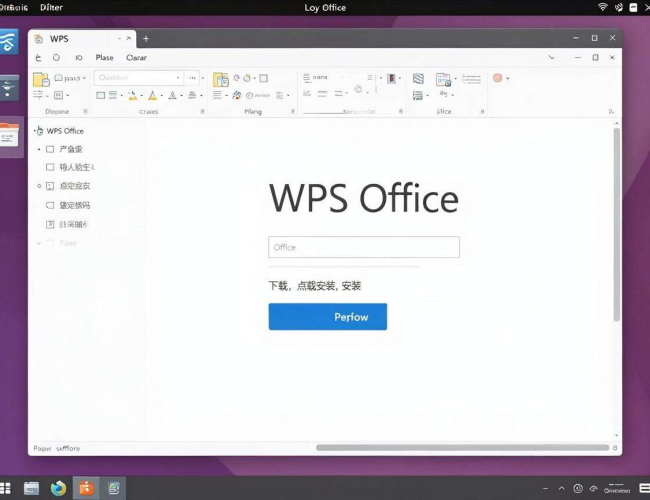Open the Craies group dialog launcher
This screenshot has height=500, width=650.
202,112
